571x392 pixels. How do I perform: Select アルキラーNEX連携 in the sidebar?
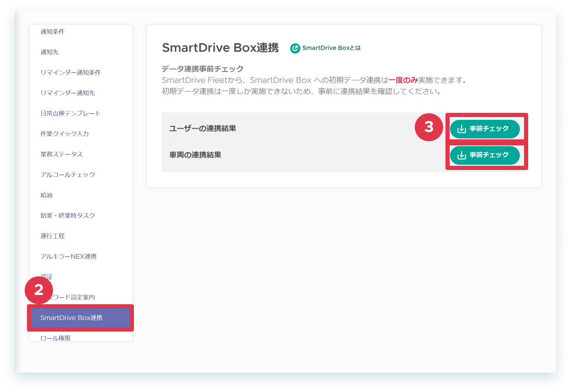point(68,256)
